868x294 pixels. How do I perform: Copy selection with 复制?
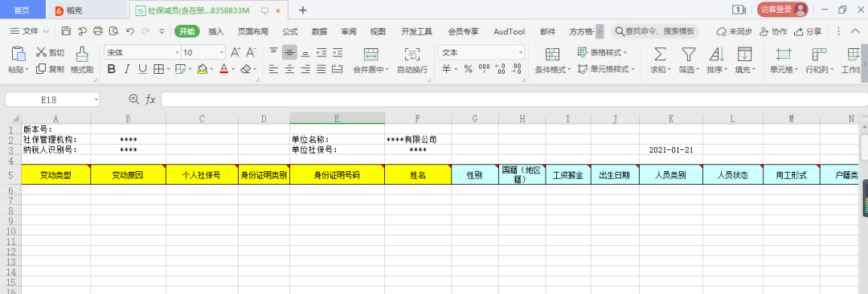50,69
